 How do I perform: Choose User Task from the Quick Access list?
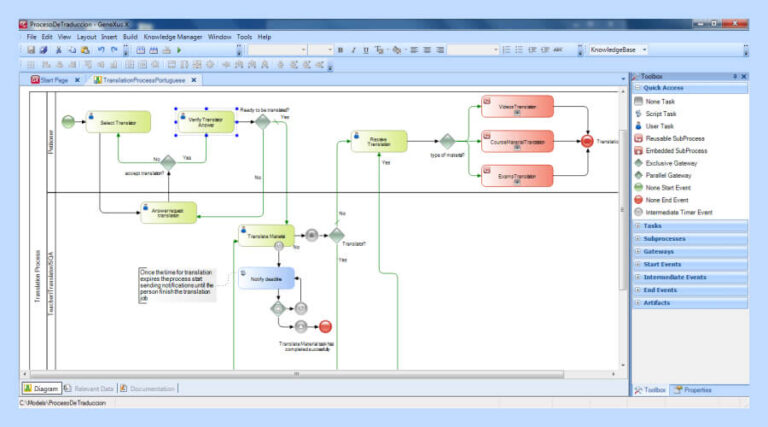[660, 126]
